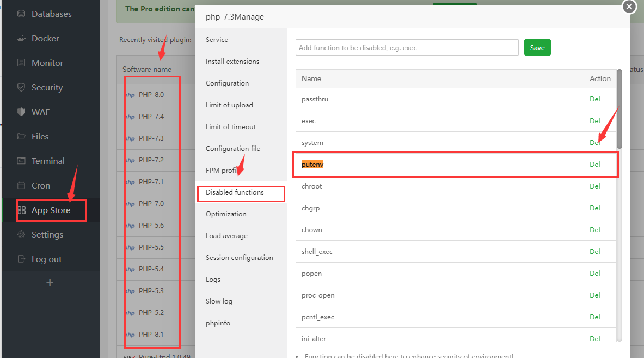The image size is (644, 358).
Task: Click the Docker whale icon
Action: [x=21, y=39]
